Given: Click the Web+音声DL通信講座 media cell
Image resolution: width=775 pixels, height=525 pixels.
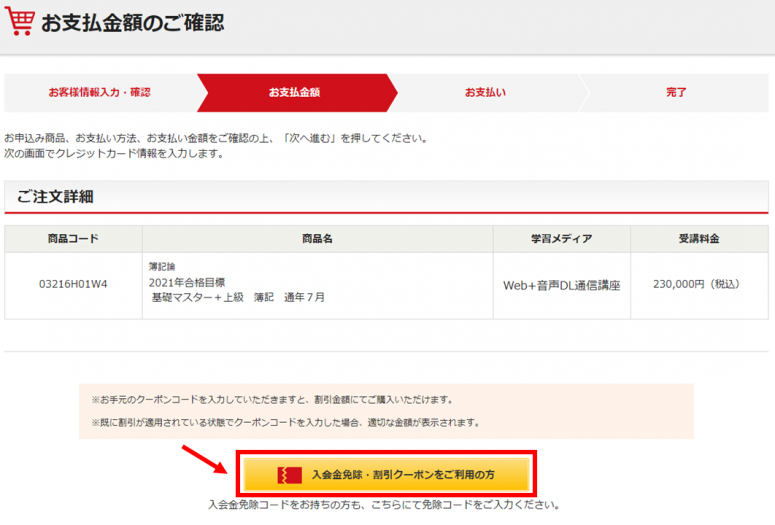Looking at the screenshot, I should 561,285.
